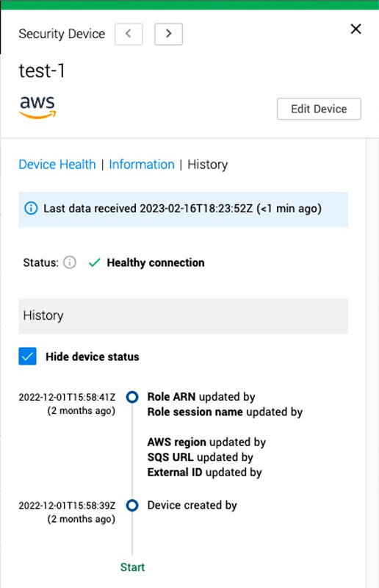Click the Status info icon
The height and width of the screenshot is (588, 379).
point(70,262)
